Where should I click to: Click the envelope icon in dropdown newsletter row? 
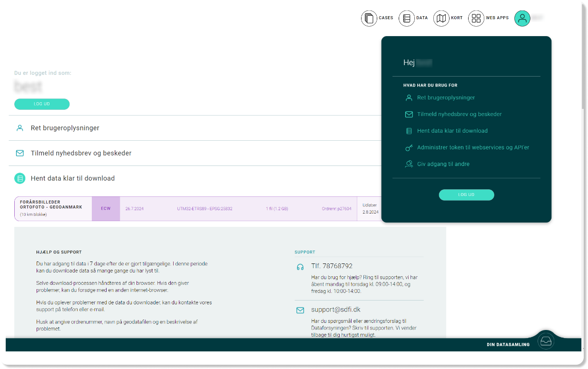(409, 114)
